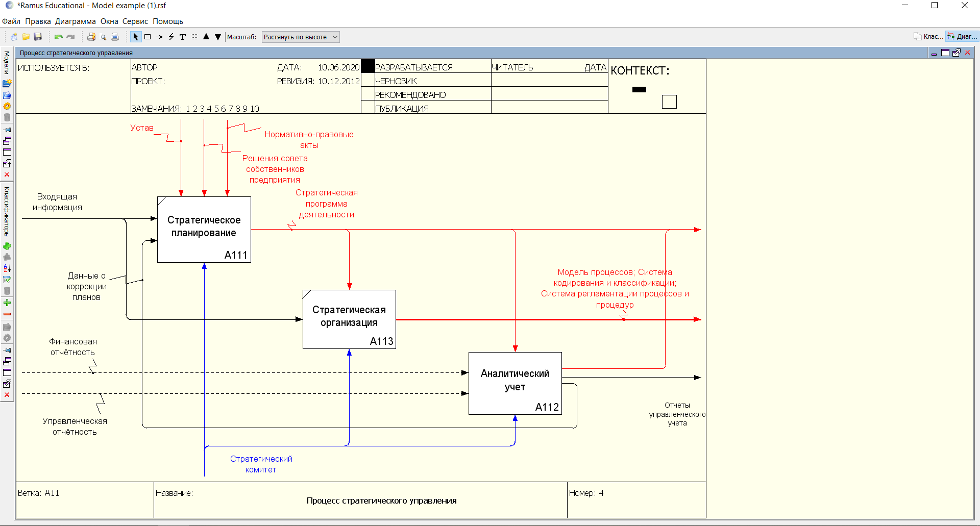Switch to the Диаг... panel button

[962, 36]
